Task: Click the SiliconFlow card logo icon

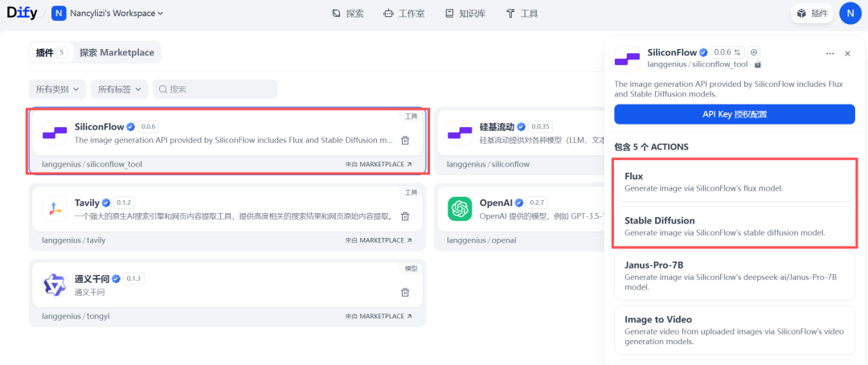Action: (55, 133)
